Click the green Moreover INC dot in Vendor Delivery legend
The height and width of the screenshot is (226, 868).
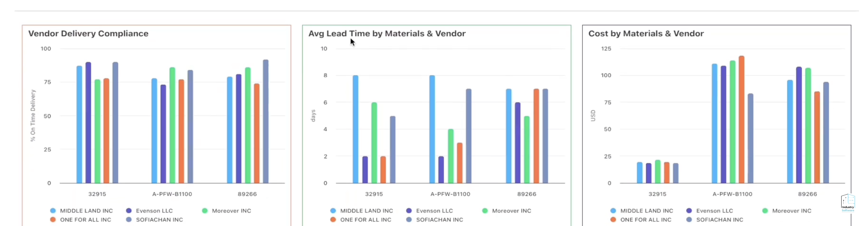click(x=204, y=211)
